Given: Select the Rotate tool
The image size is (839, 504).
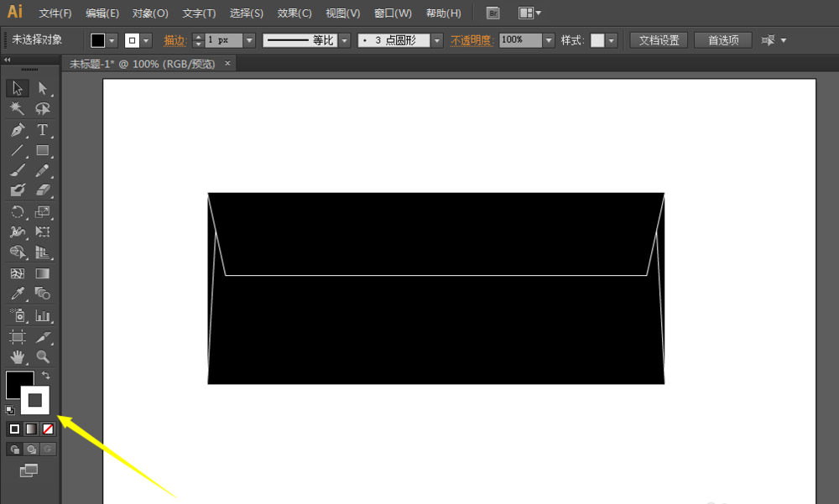Looking at the screenshot, I should (x=17, y=212).
